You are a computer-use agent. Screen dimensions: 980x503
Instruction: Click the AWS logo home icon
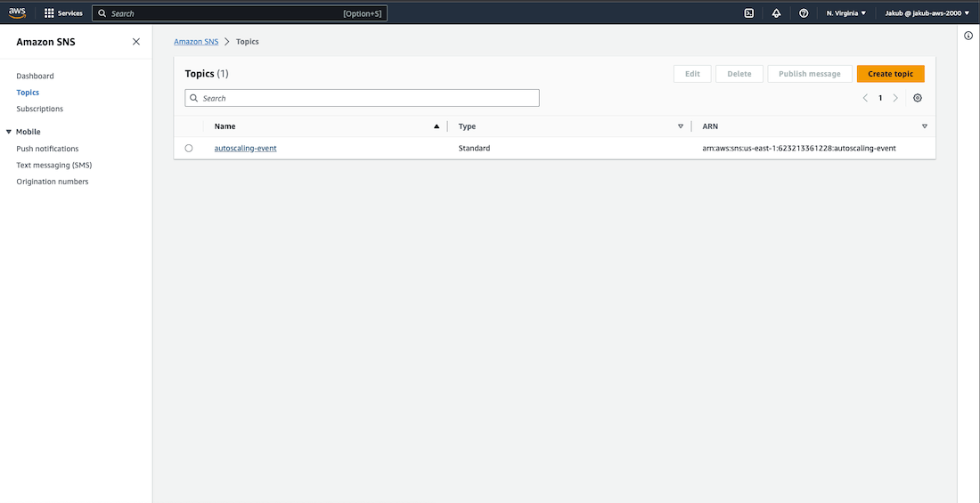pos(17,12)
